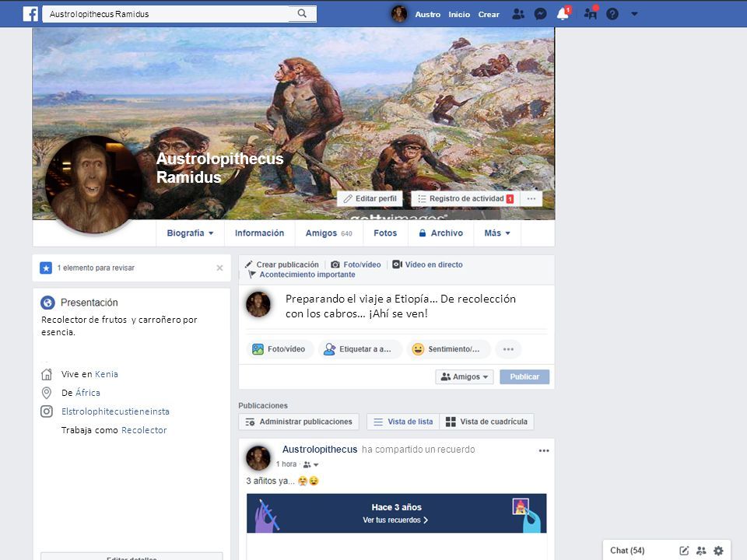Image resolution: width=747 pixels, height=560 pixels.
Task: Open the Crear link in top bar
Action: [x=489, y=14]
